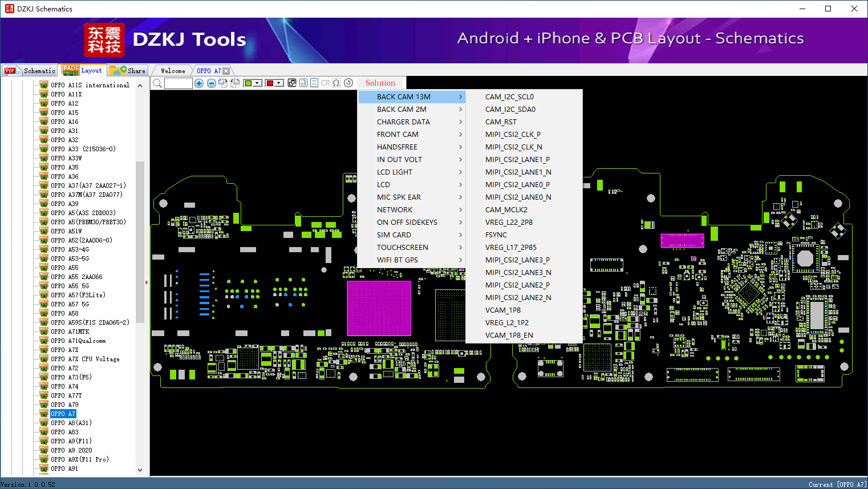Image resolution: width=868 pixels, height=489 pixels.
Task: Open the green color dropdown arrow
Action: click(258, 83)
